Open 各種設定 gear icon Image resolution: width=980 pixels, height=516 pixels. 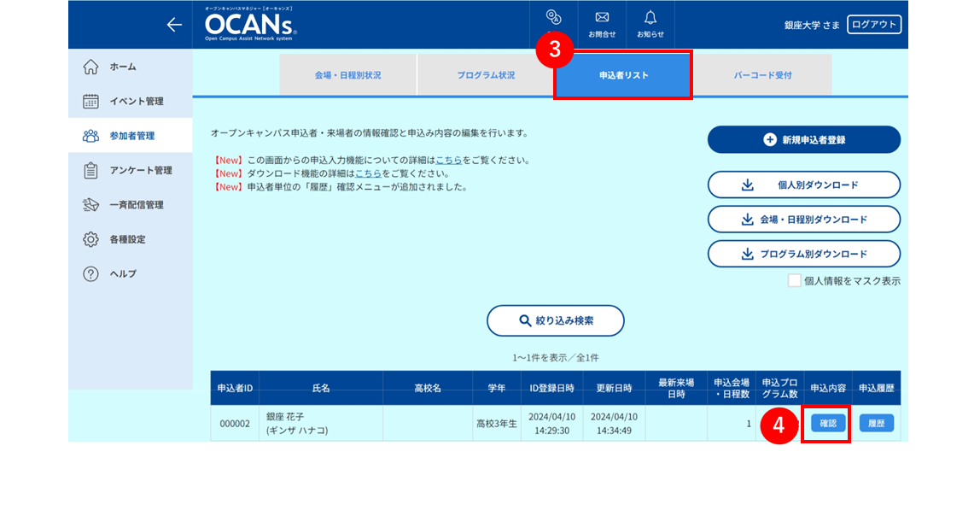point(90,239)
